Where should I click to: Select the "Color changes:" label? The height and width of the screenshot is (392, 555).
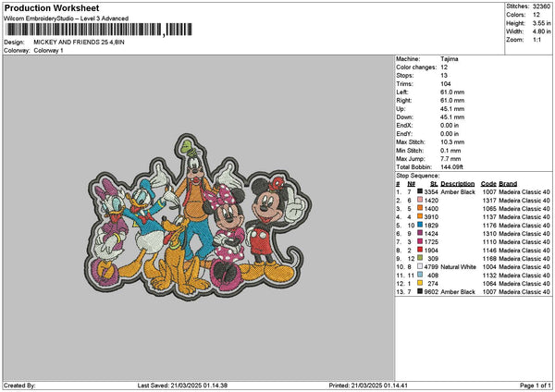tap(416, 67)
